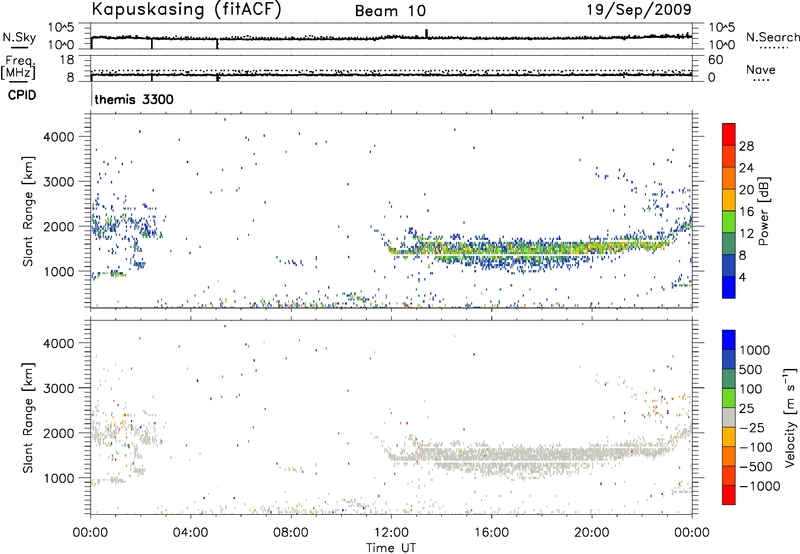Select the Freq. [MHz] axis label
This screenshot has width=800, height=554.
point(18,67)
